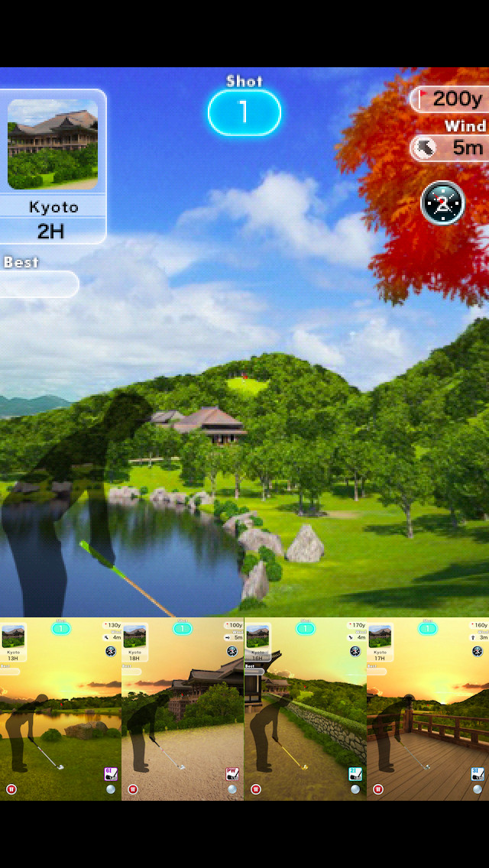Tap the wind direction arrow icon
Image resolution: width=489 pixels, height=868 pixels.
424,147
